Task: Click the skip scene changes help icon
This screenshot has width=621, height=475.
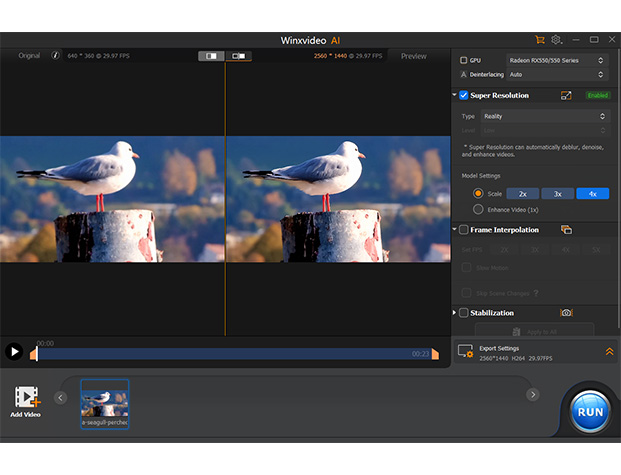Action: point(536,293)
